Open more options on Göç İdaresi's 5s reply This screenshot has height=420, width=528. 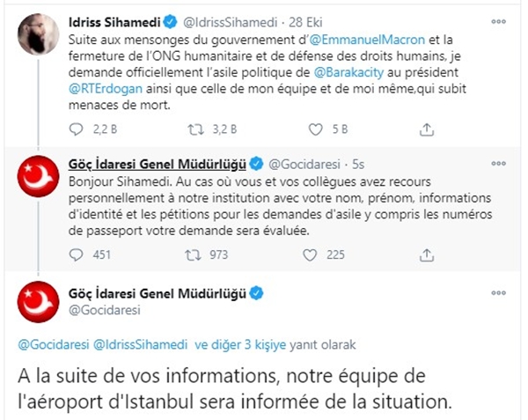(499, 164)
